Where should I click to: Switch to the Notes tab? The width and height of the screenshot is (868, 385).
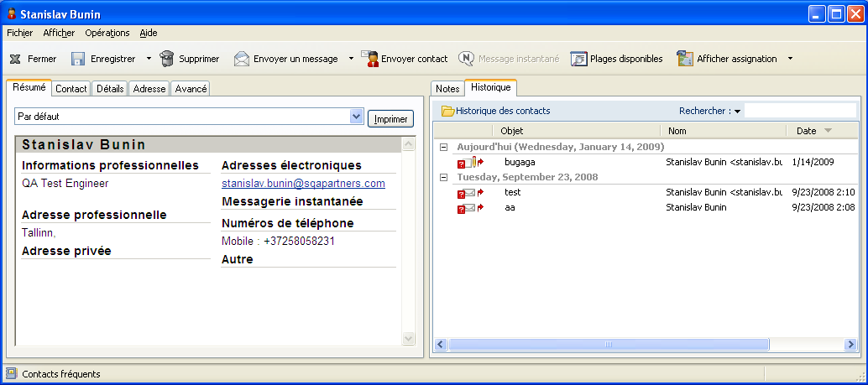[x=447, y=89]
